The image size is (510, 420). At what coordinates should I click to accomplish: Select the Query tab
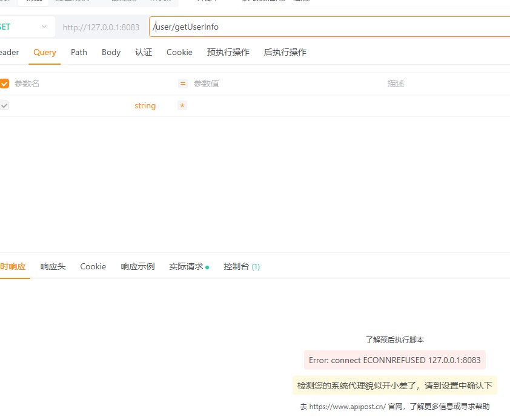tap(45, 52)
